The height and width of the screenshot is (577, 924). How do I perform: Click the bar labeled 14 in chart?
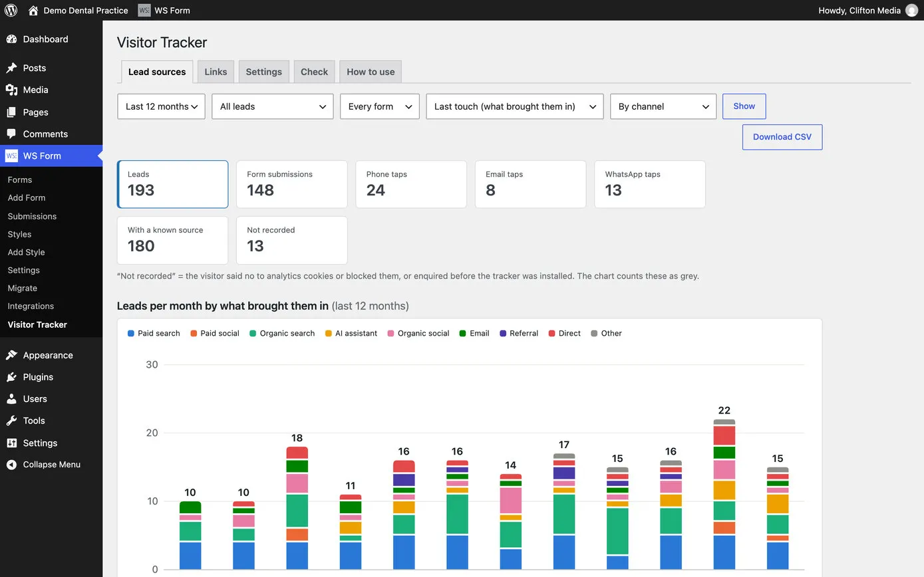pos(511,522)
